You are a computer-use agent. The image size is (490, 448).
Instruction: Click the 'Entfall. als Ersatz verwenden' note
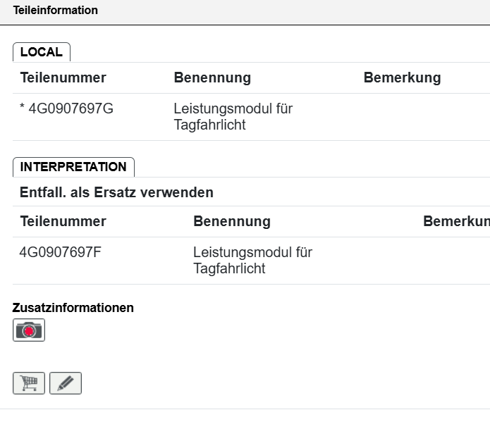coord(116,192)
